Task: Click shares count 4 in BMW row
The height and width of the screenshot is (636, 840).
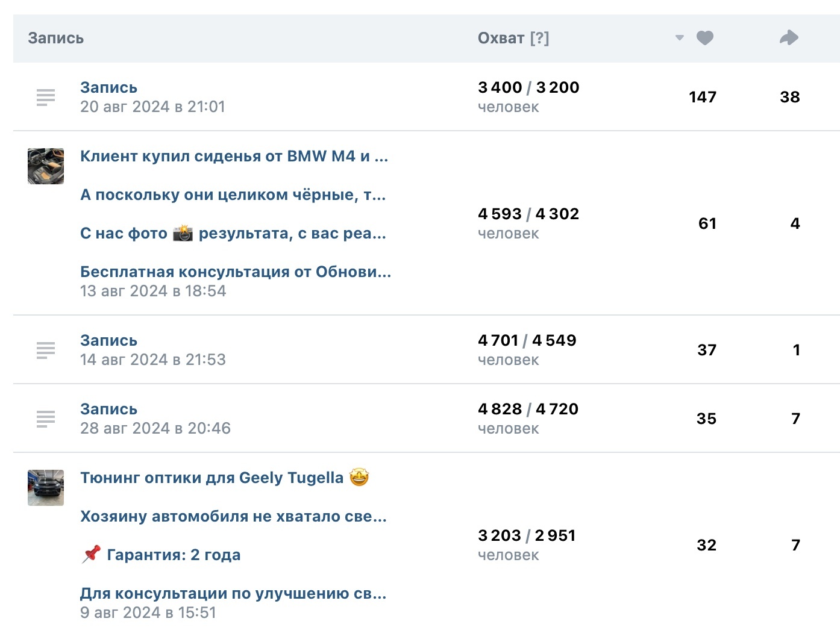Action: 795,223
